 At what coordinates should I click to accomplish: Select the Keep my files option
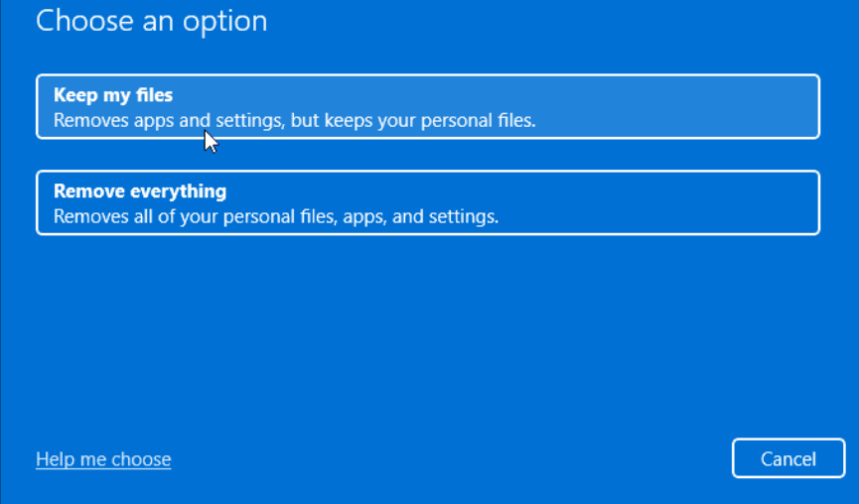427,107
